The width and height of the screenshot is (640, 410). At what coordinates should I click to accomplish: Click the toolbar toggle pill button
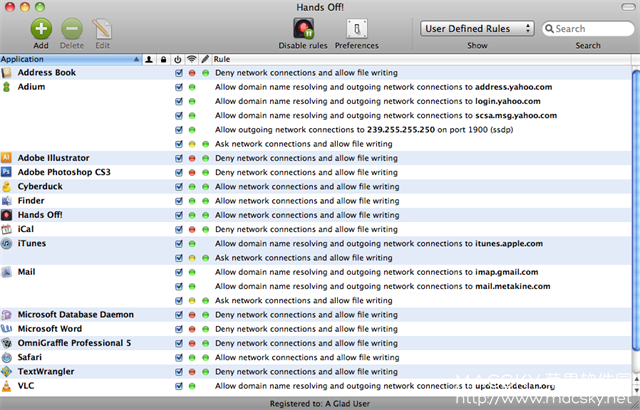click(629, 7)
